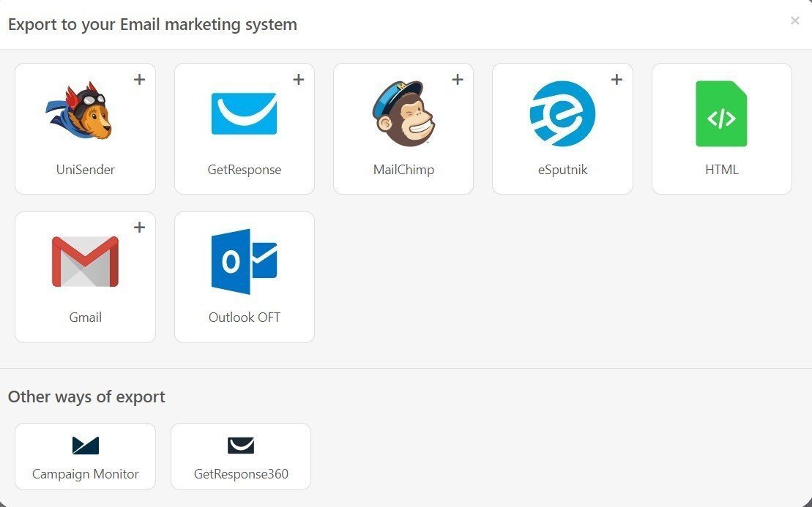Click the Outlook OFT text label

click(244, 318)
